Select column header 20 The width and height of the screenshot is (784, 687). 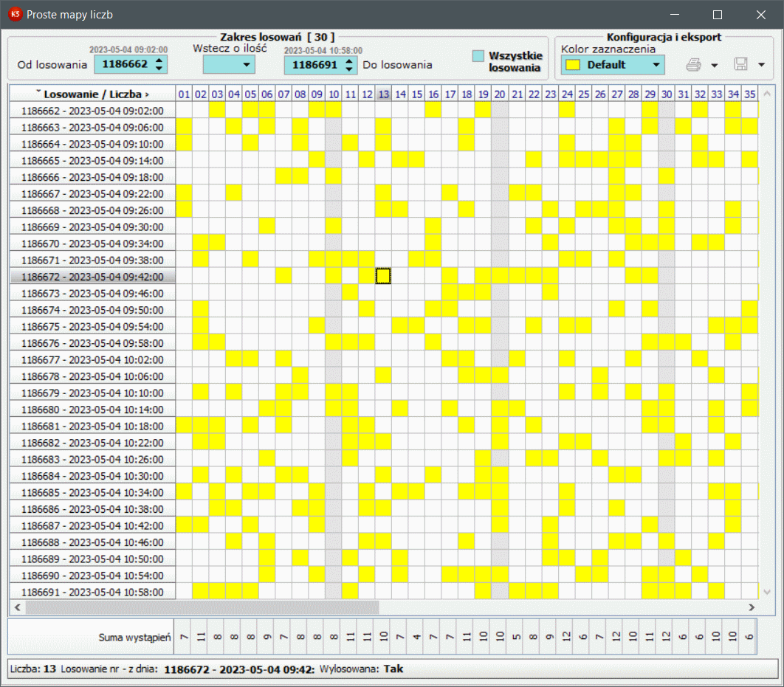(x=500, y=94)
